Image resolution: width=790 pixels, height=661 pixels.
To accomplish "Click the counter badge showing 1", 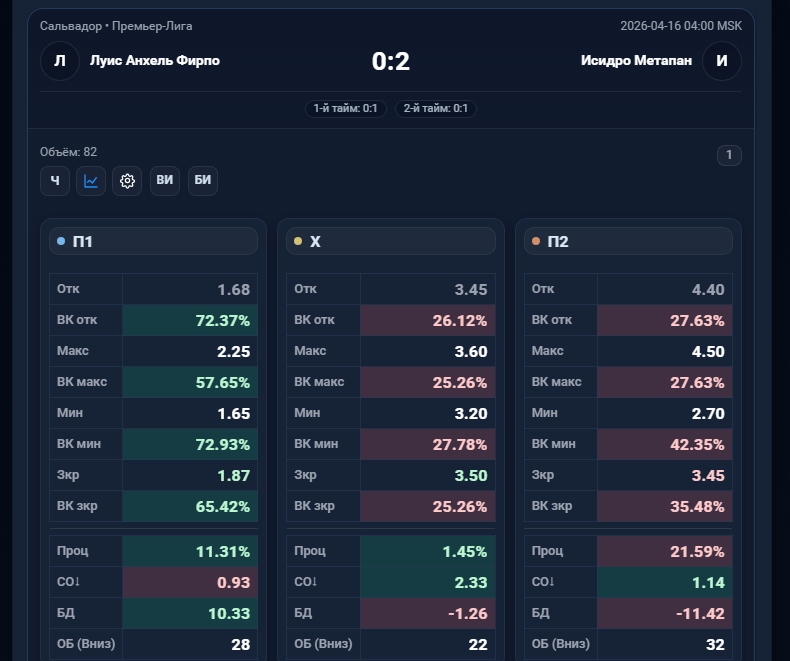I will 729,155.
